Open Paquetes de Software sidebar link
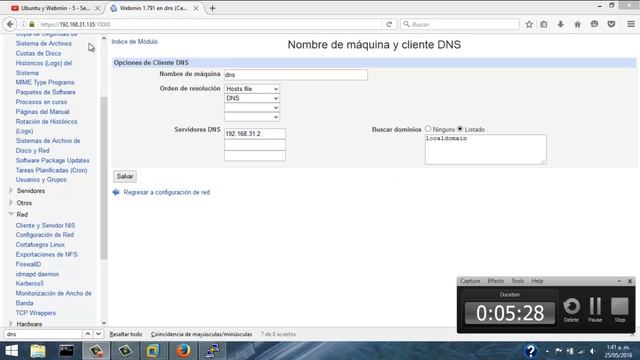640x360 pixels. click(45, 92)
